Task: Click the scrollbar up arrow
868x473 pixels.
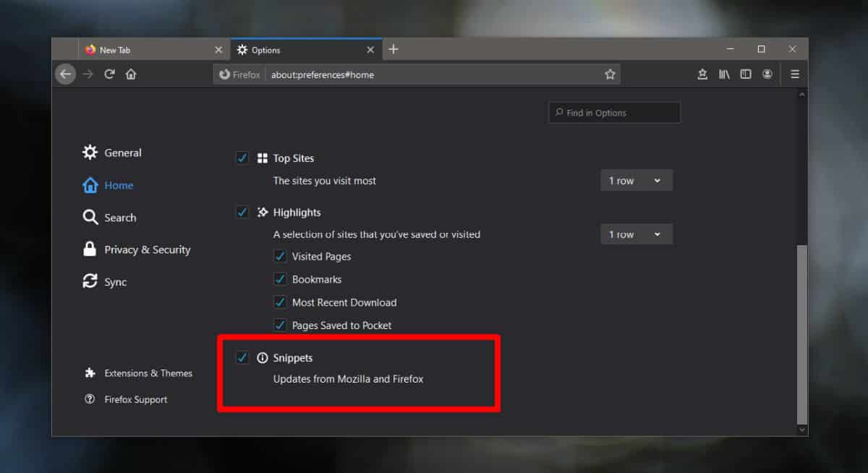Action: [x=801, y=94]
